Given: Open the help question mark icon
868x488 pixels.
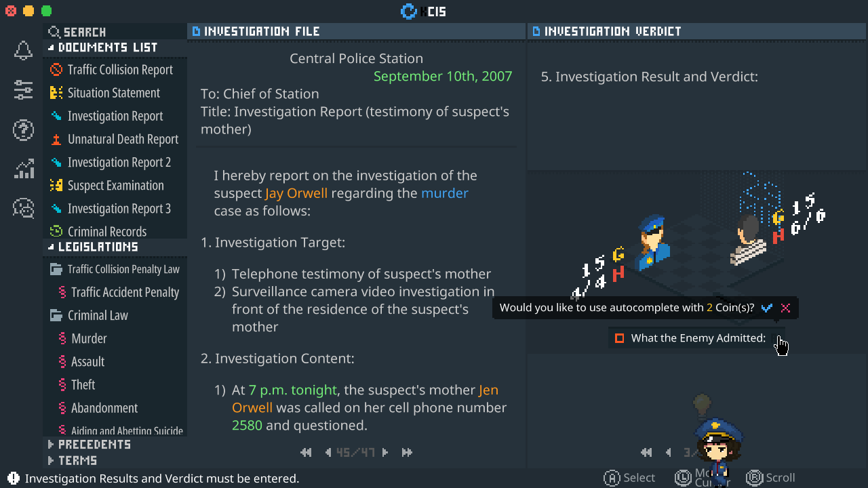Looking at the screenshot, I should coord(24,129).
